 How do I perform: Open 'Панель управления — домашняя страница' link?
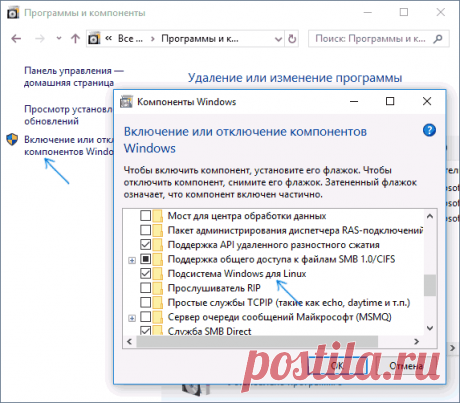74,77
